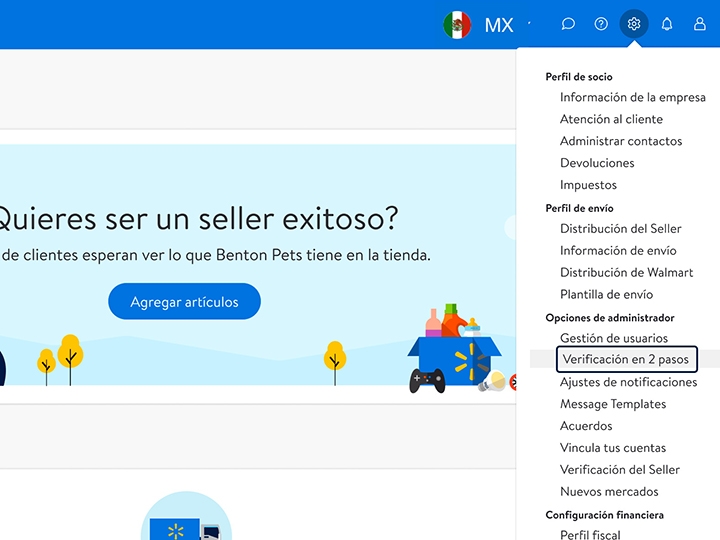Open the notifications bell icon
The height and width of the screenshot is (540, 720).
667,23
